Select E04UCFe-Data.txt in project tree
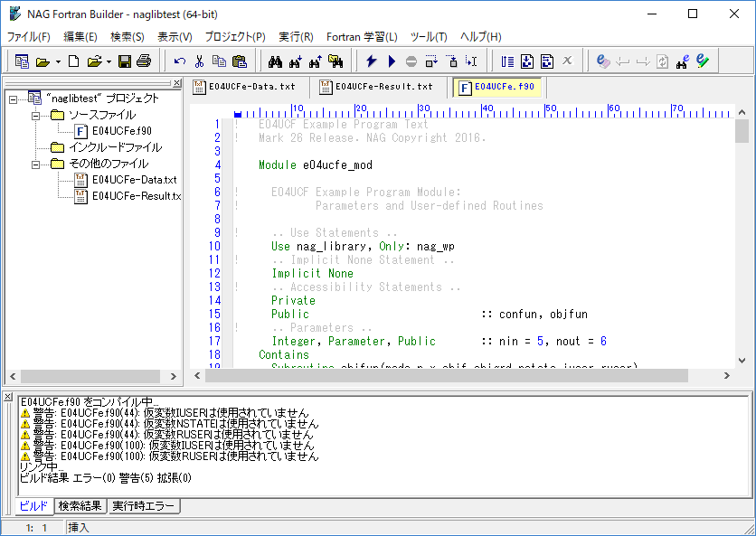756x536 pixels. [x=134, y=180]
